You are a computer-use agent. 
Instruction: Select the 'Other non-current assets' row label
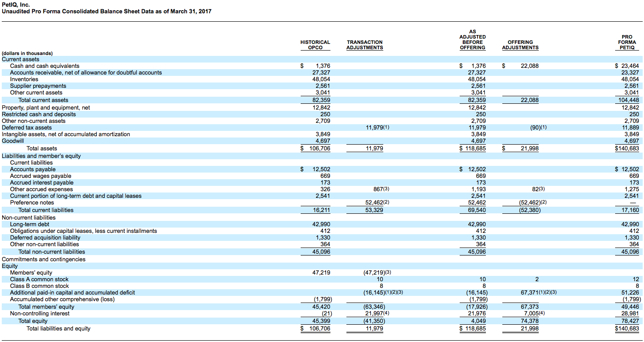[x=34, y=121]
